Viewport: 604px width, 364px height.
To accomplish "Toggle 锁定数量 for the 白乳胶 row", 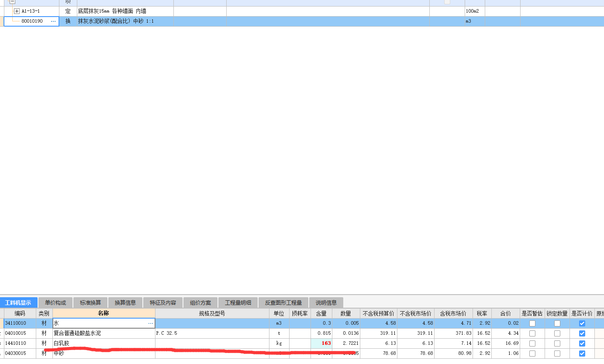I will (557, 343).
